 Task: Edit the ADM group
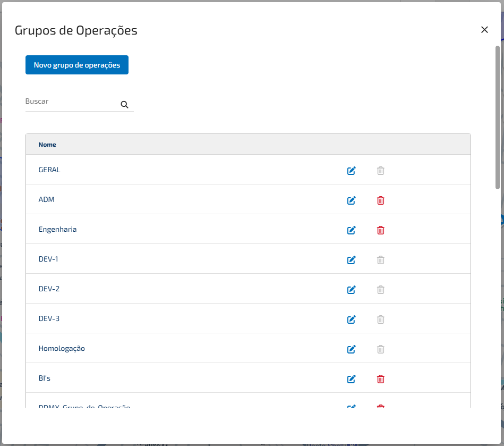coord(352,200)
